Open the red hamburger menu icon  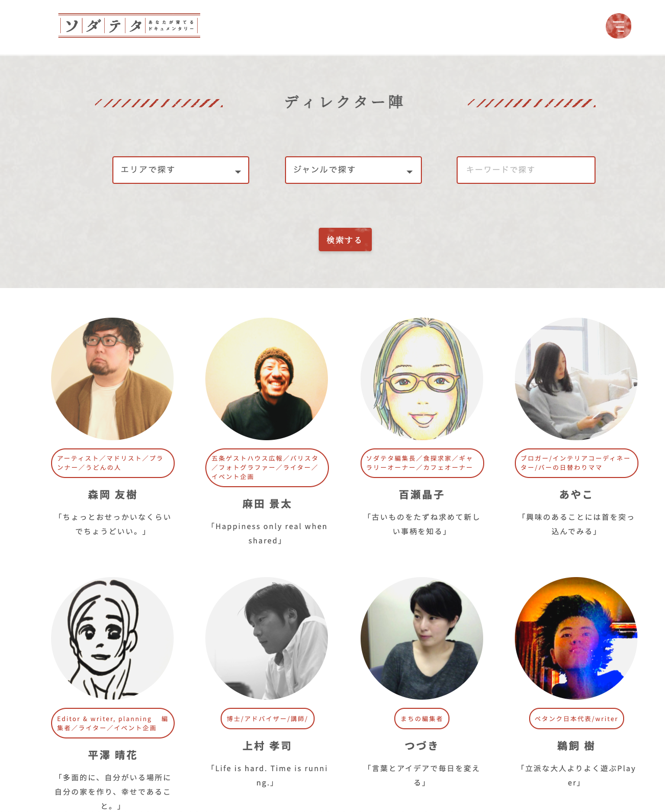click(x=618, y=26)
